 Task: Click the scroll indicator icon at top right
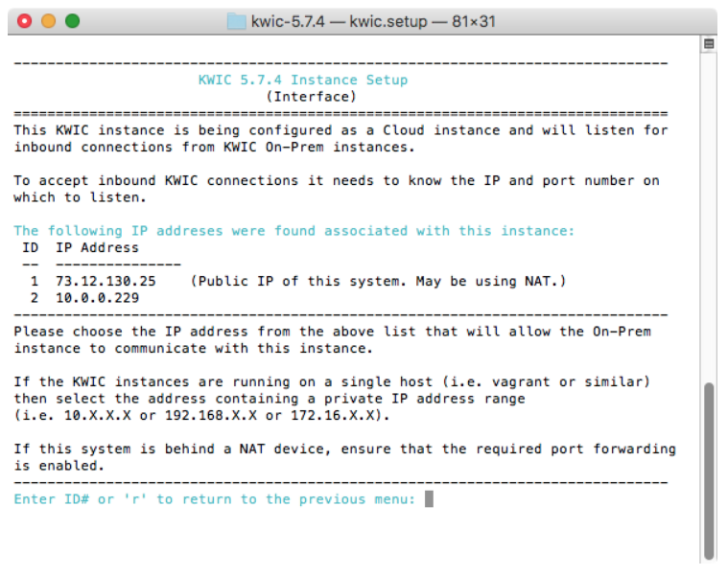coord(709,44)
